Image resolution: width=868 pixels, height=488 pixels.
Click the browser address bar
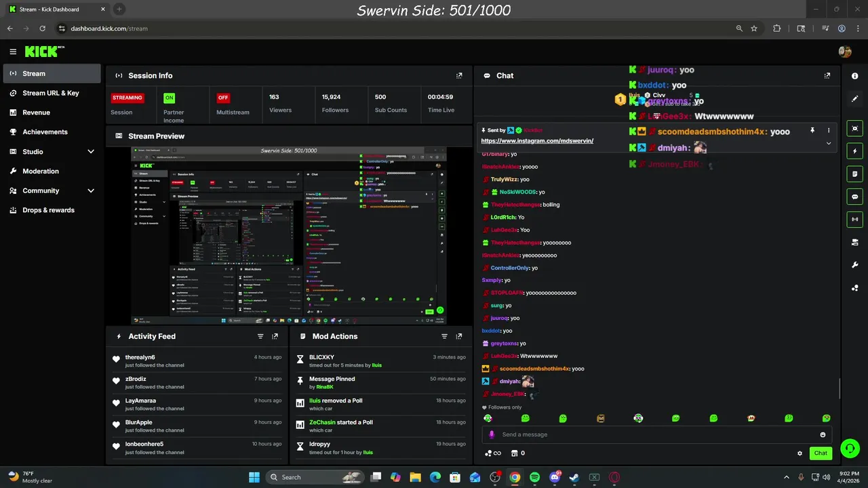tap(393, 28)
